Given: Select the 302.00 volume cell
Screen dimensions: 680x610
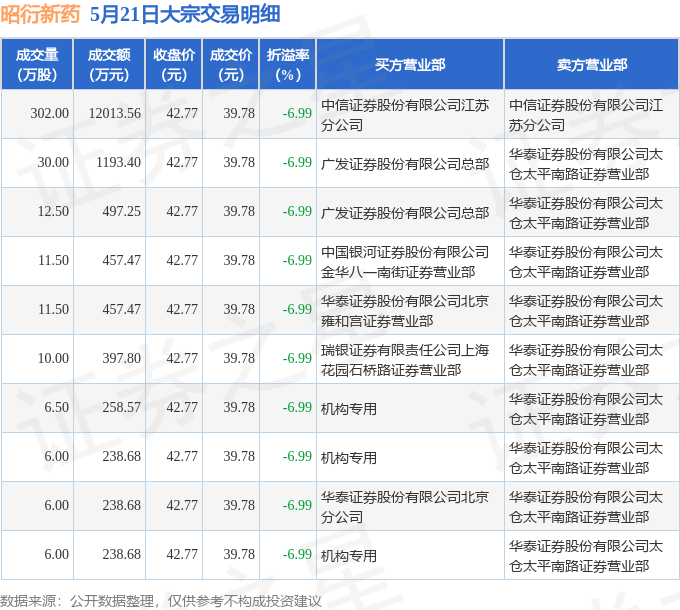Looking at the screenshot, I should pos(37,114).
